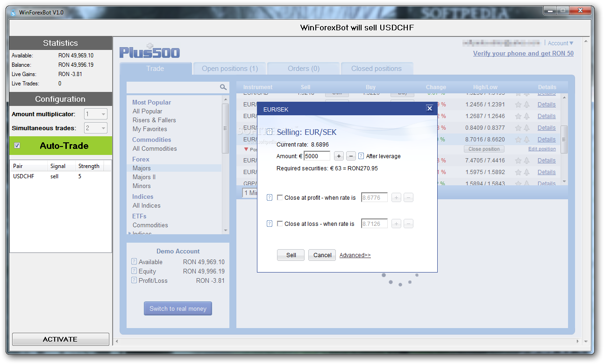Click help icon beside Profit/Loss
This screenshot has height=364, width=604.
tap(134, 280)
